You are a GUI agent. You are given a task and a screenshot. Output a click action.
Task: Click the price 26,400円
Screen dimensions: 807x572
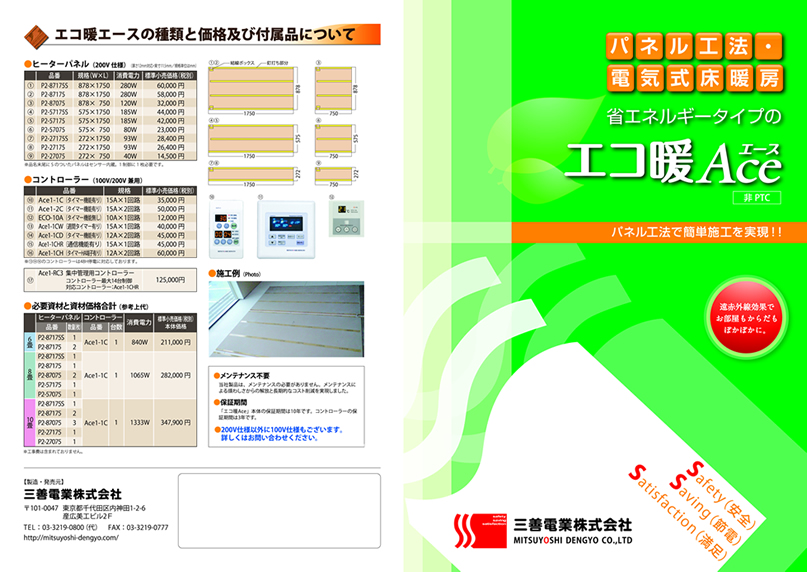click(x=170, y=147)
